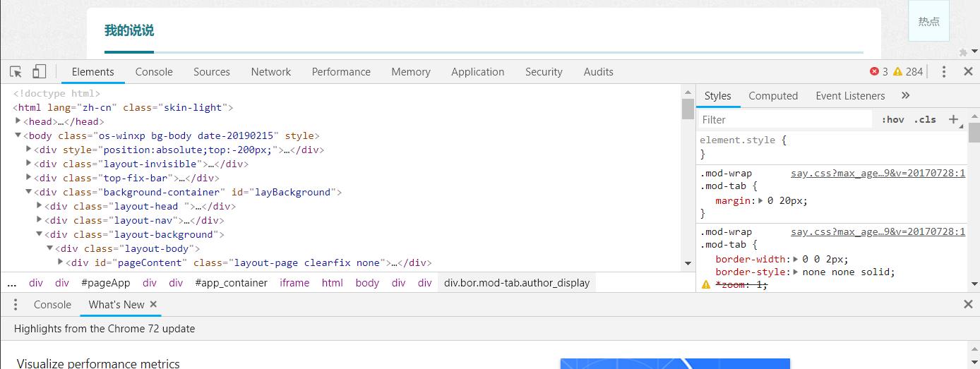Image resolution: width=980 pixels, height=369 pixels.
Task: Click Elements panel scrollbar down arrow
Action: pos(688,263)
